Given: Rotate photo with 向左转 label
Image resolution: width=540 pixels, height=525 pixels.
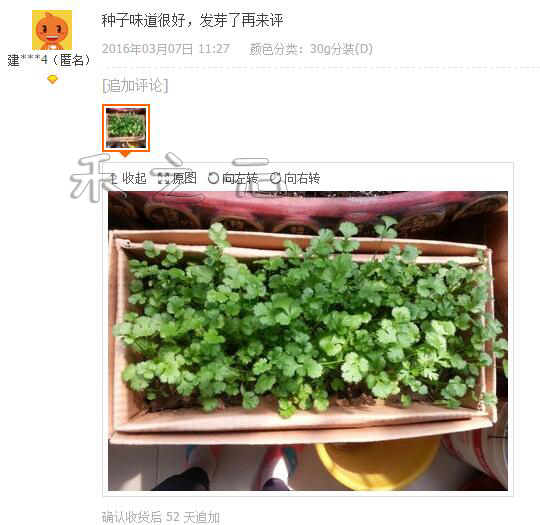Looking at the screenshot, I should [240, 178].
